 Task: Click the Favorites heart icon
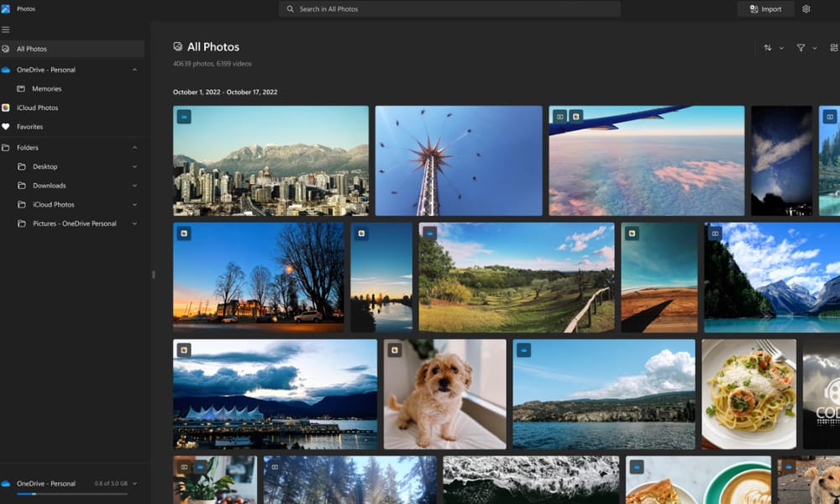pyautogui.click(x=6, y=127)
